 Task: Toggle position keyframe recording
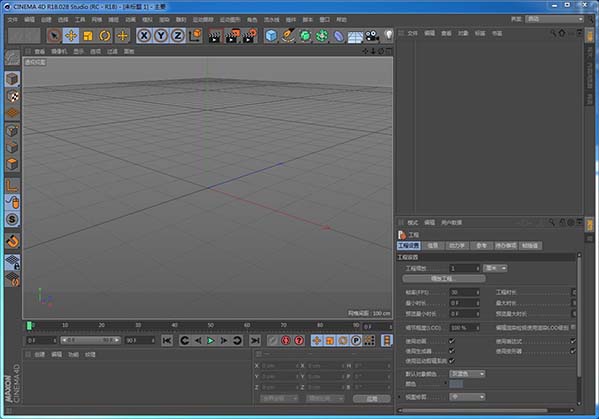[317, 340]
